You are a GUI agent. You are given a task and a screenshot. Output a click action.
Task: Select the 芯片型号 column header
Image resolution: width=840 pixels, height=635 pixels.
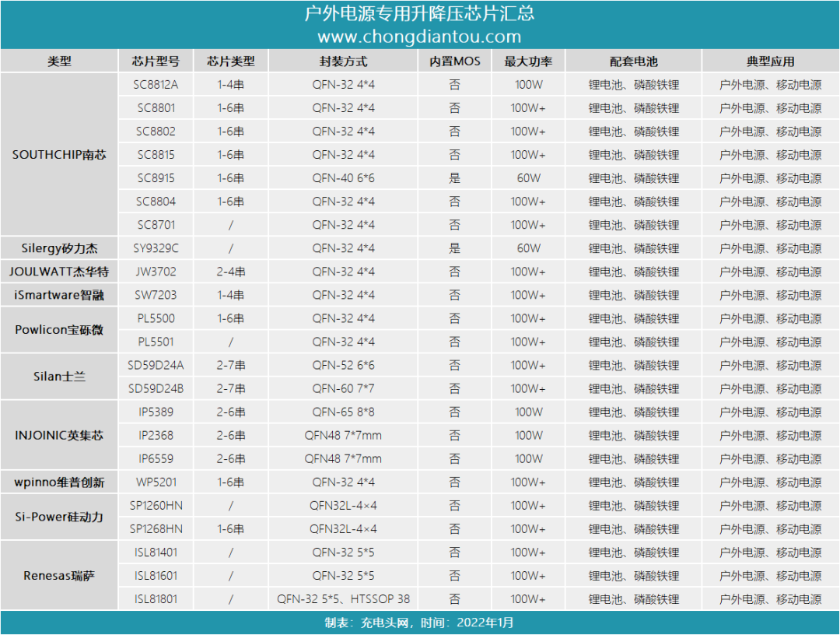point(156,61)
